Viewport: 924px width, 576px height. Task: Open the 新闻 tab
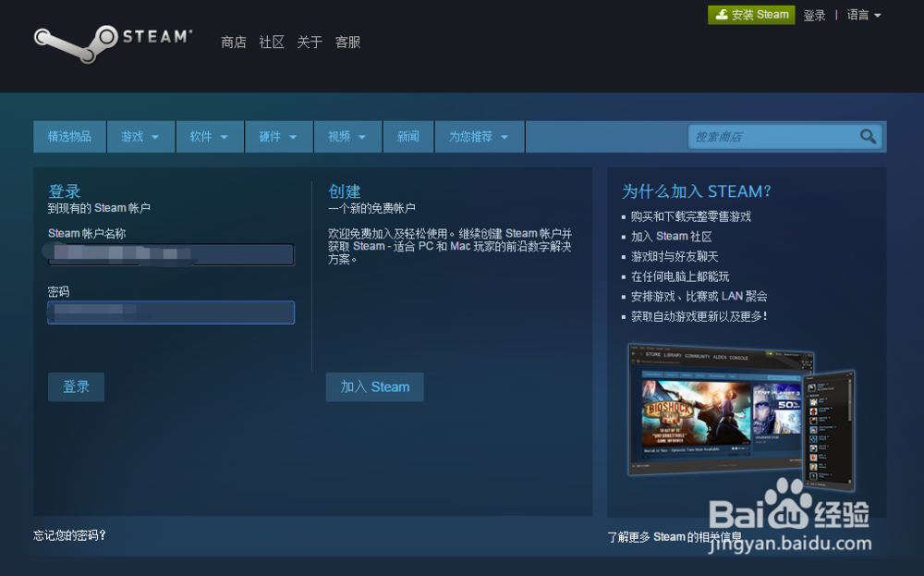click(407, 137)
